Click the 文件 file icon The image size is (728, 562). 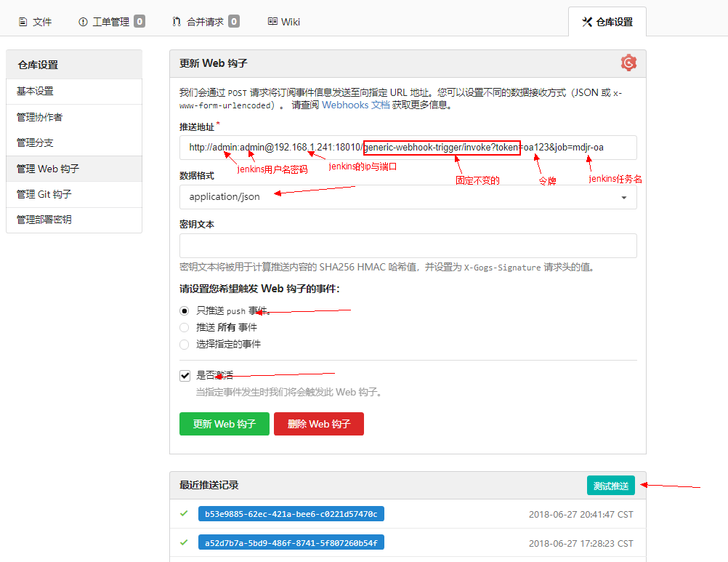(23, 22)
